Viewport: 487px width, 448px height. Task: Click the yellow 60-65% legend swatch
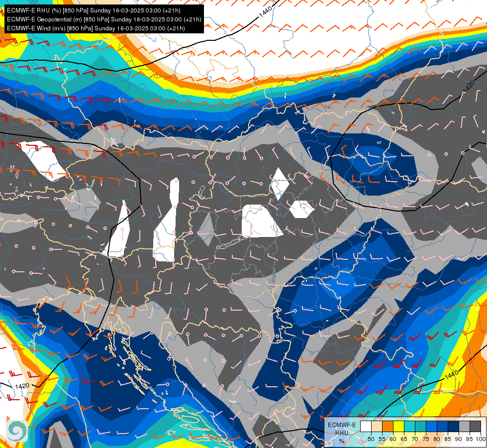click(x=399, y=426)
